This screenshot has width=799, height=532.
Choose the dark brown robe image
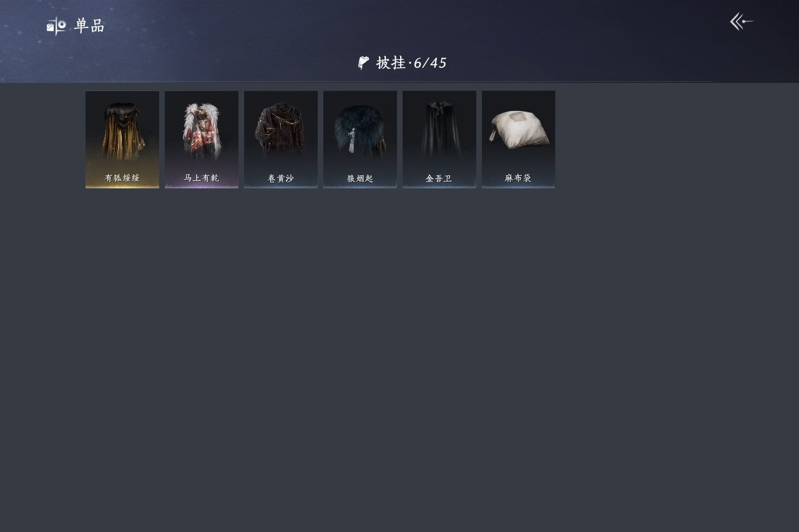(x=280, y=131)
